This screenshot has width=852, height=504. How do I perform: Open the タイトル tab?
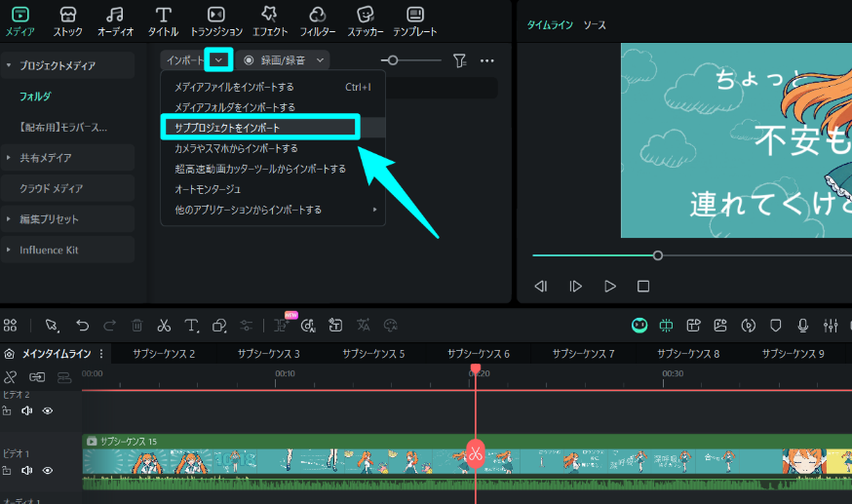tap(163, 21)
